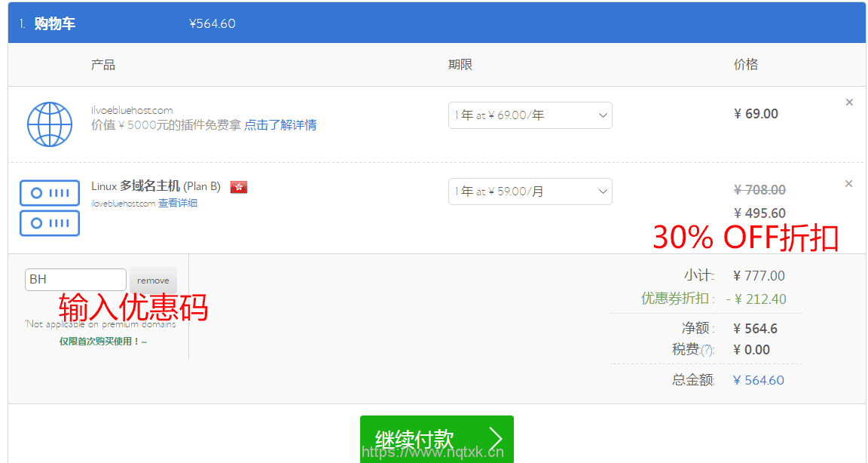868x463 pixels.
Task: Click the blue total amount ¥564.60
Action: point(758,380)
